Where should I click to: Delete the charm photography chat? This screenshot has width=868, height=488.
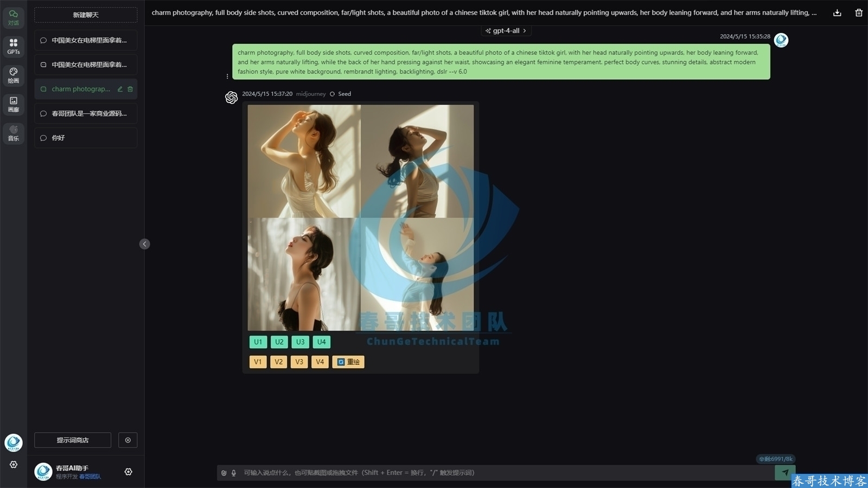point(130,89)
